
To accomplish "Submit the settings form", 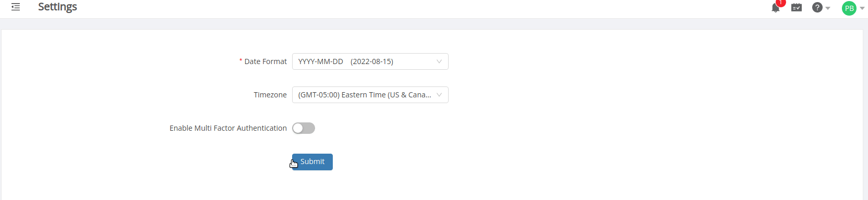I will 312,162.
